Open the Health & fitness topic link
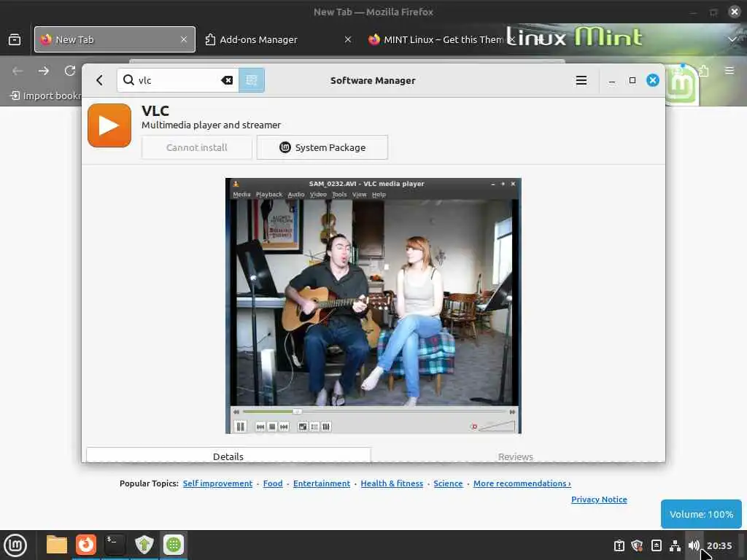Image resolution: width=747 pixels, height=560 pixels. (392, 483)
